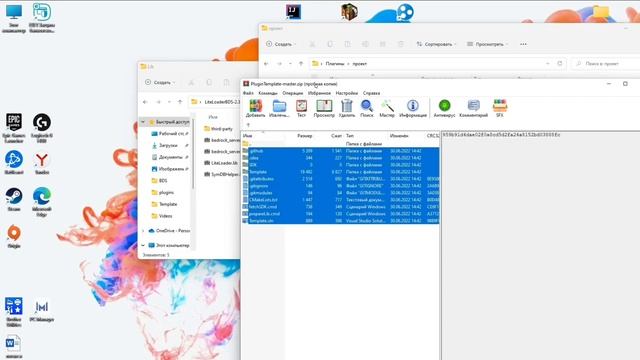Click Up arrow in the проект window

301,64
